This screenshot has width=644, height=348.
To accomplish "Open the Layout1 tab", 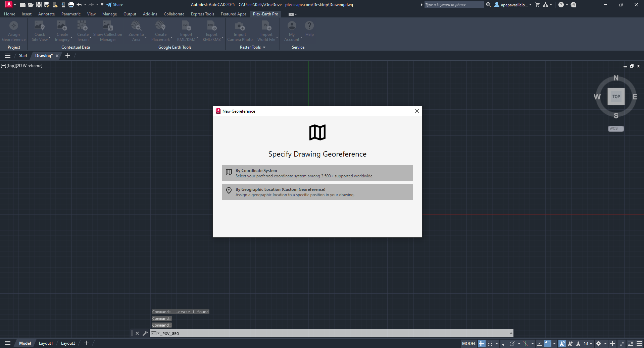I will click(46, 343).
